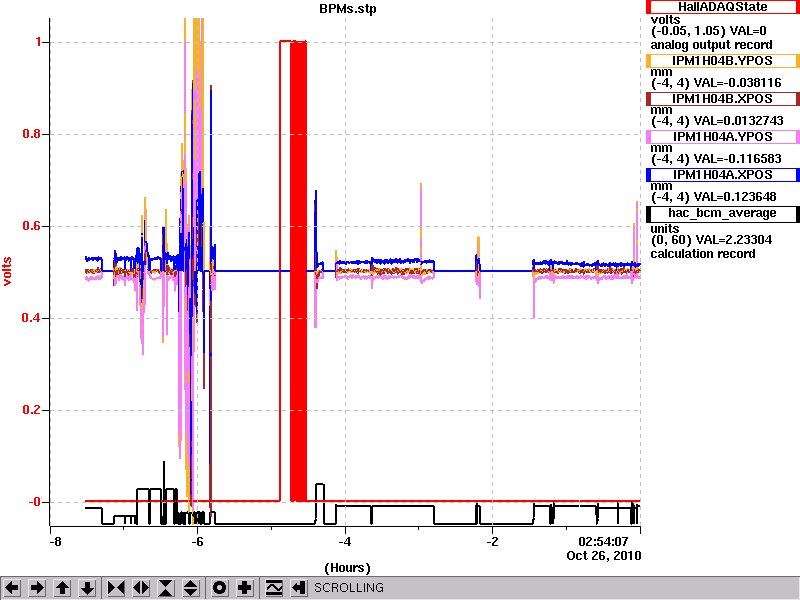Click the circle icon in the toolbar
Screen dimensions: 800x600
pos(220,588)
